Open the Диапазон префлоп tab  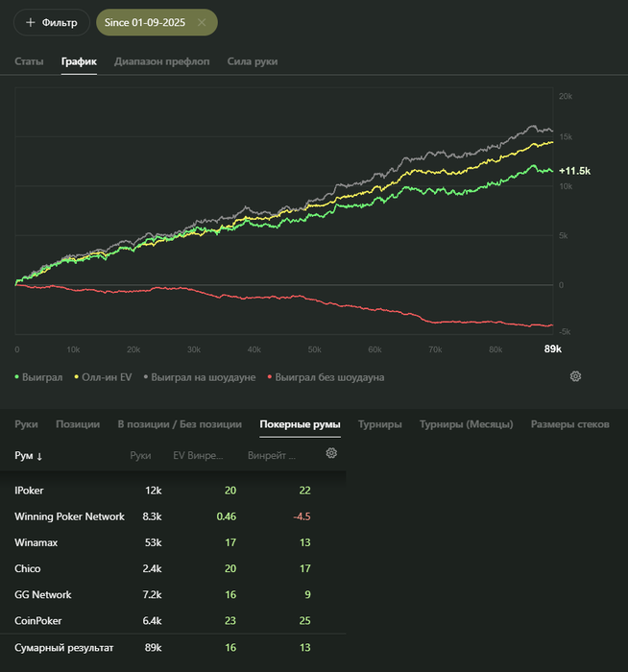click(161, 61)
